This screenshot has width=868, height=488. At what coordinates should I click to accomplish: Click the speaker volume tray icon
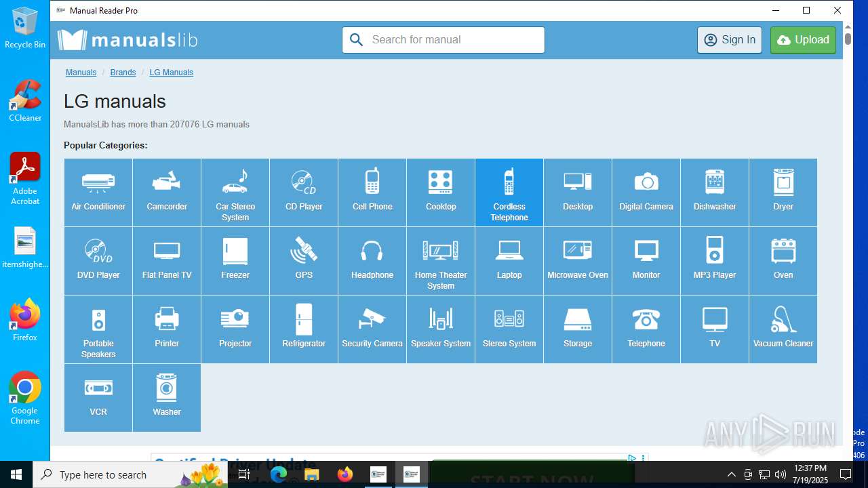click(781, 474)
